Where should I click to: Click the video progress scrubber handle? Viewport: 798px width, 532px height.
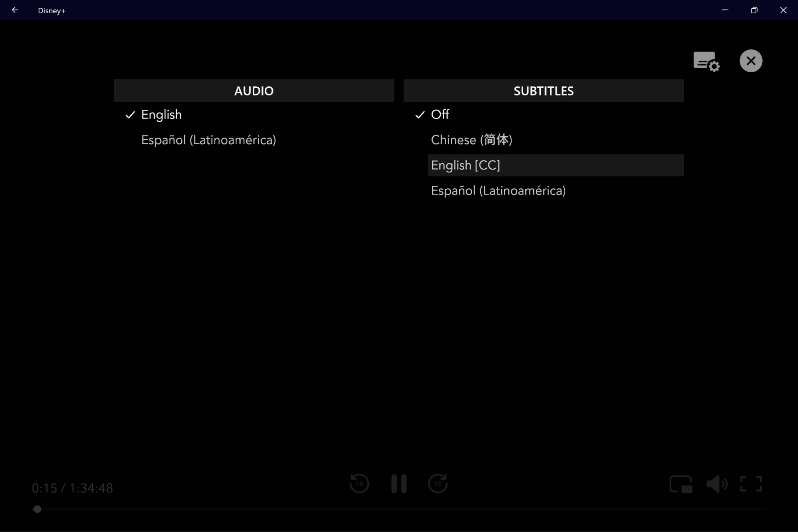37,509
